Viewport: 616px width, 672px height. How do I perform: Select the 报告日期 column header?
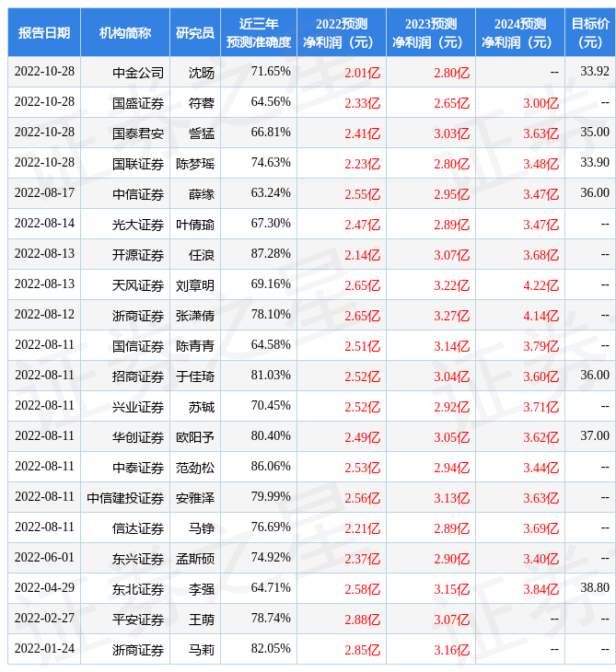click(44, 32)
